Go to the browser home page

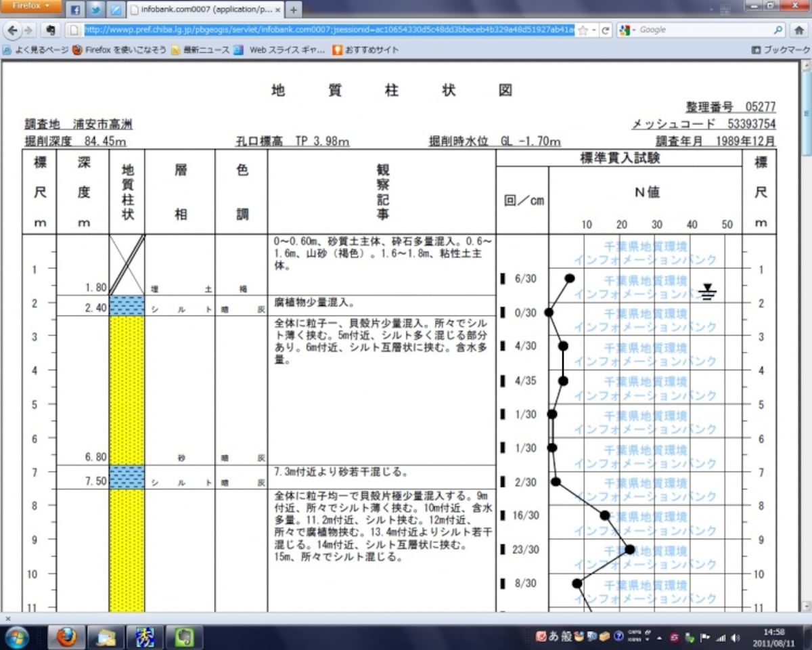tap(799, 30)
